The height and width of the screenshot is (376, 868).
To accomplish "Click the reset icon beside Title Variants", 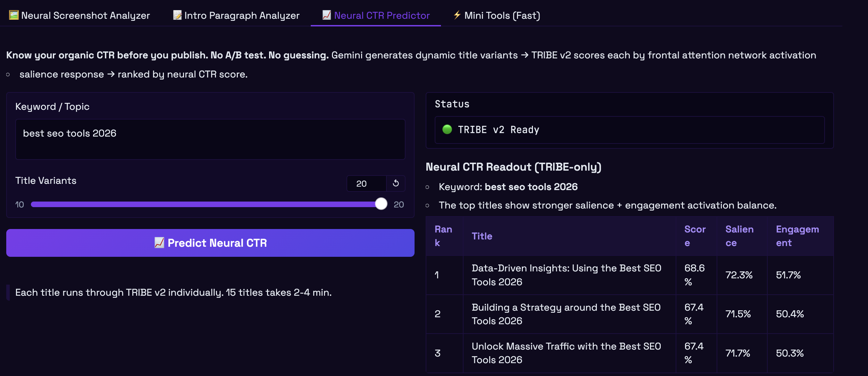I will pyautogui.click(x=396, y=183).
